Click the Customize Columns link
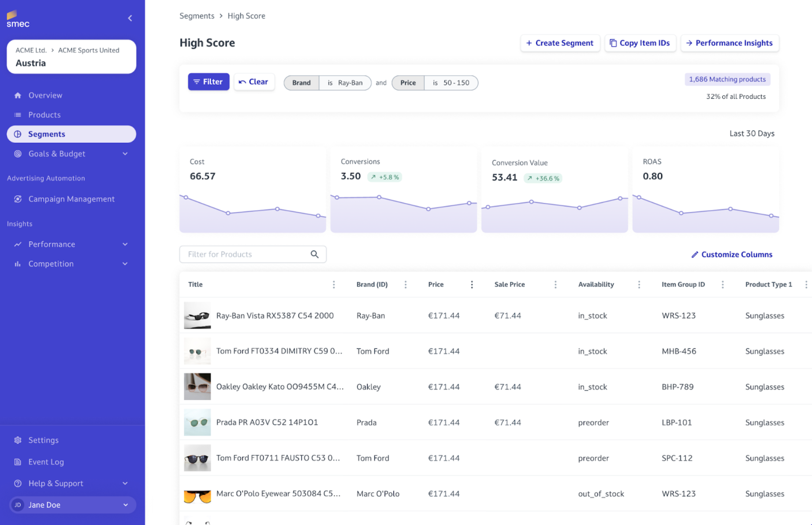812x525 pixels. pos(732,255)
